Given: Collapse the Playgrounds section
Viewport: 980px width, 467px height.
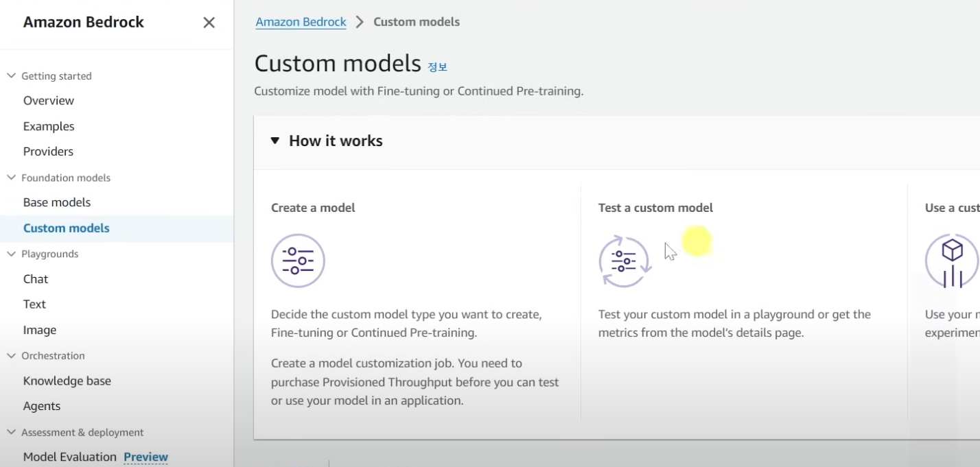Looking at the screenshot, I should coord(11,253).
